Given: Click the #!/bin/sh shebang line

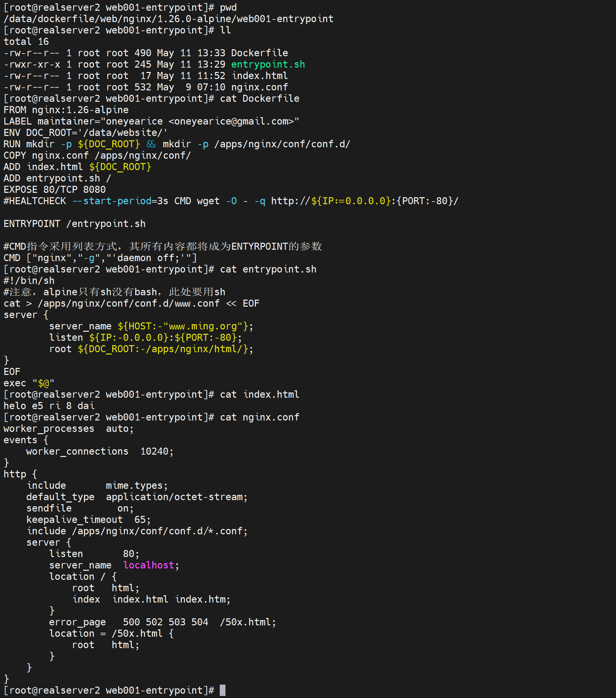Looking at the screenshot, I should (x=29, y=281).
